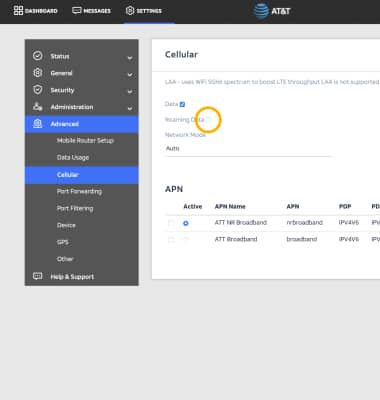Click the Administration menu label
This screenshot has width=380, height=400.
[x=72, y=107]
